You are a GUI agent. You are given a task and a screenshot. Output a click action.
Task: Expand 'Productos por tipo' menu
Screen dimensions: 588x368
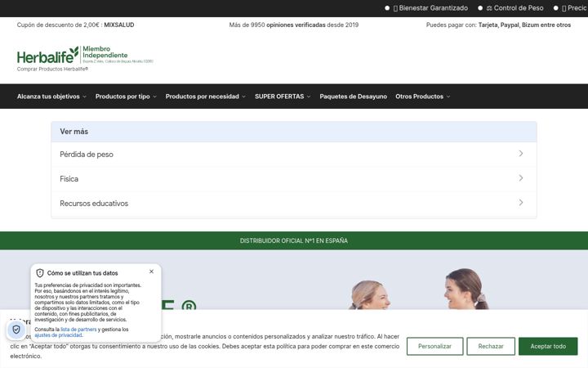point(126,96)
